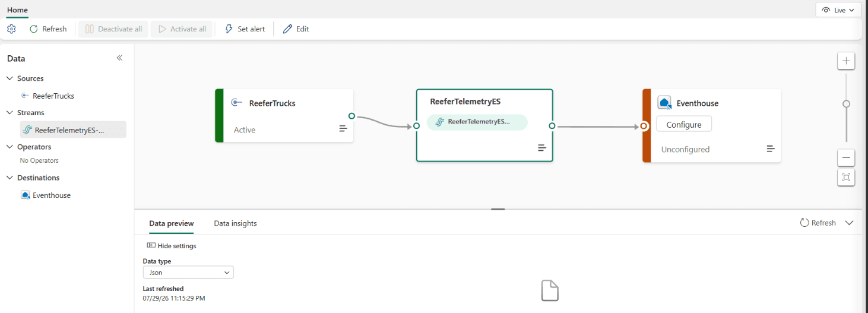Collapse the Destinations tree section
868x313 pixels.
point(9,178)
